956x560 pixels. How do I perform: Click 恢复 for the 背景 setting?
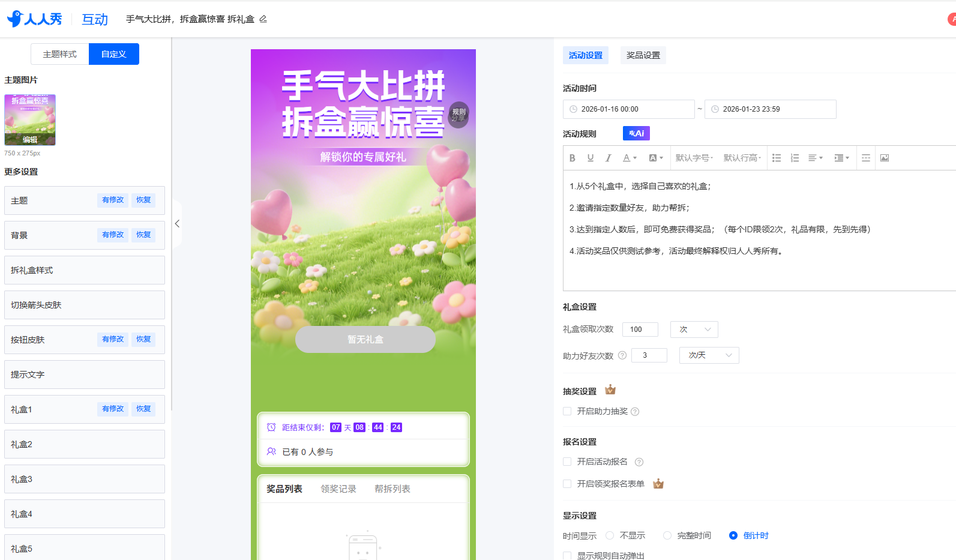[x=143, y=235]
